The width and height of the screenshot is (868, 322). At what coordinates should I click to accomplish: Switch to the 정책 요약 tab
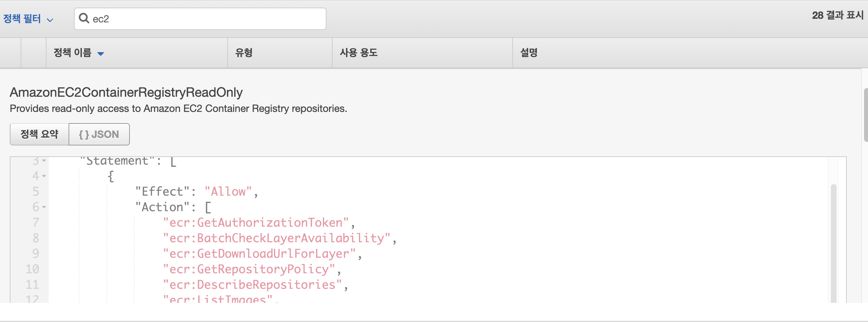39,134
